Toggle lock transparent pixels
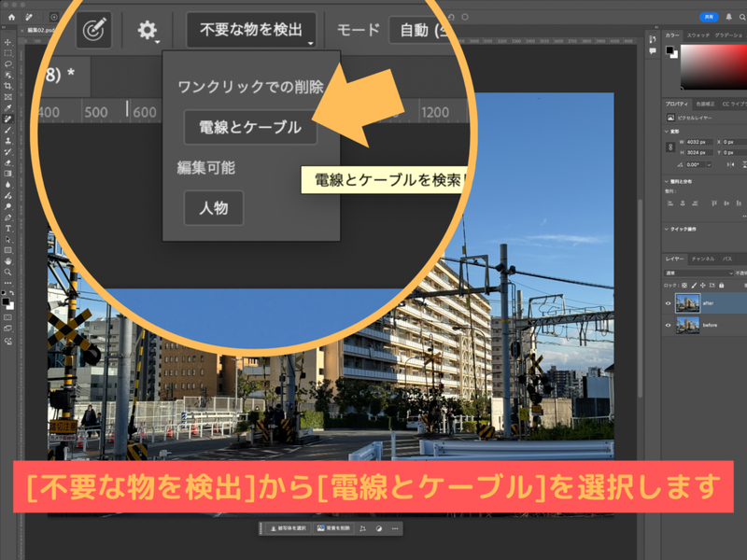 (684, 286)
